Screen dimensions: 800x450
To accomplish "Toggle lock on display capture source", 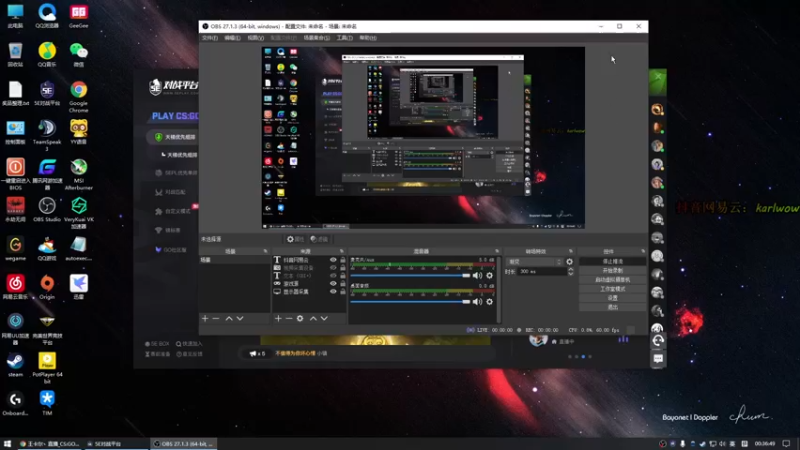I will pyautogui.click(x=343, y=292).
